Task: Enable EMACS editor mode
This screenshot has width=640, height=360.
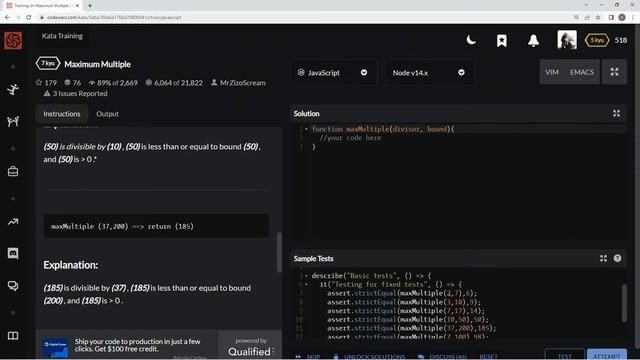Action: 582,72
